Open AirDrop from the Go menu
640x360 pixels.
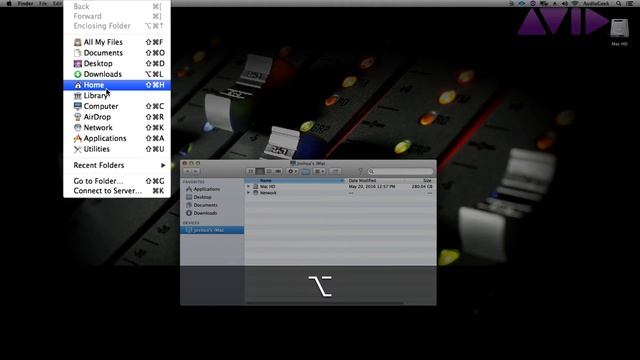117,117
